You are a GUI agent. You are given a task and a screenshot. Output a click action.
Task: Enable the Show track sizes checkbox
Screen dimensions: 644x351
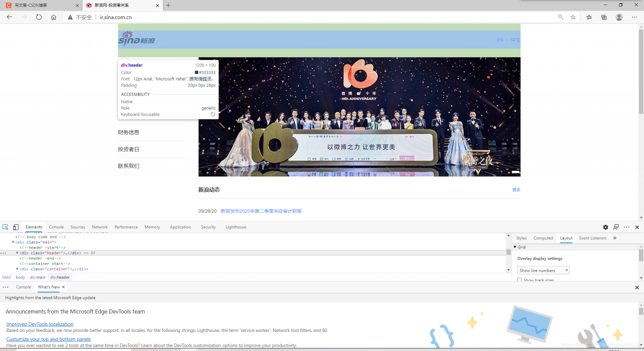click(x=520, y=280)
